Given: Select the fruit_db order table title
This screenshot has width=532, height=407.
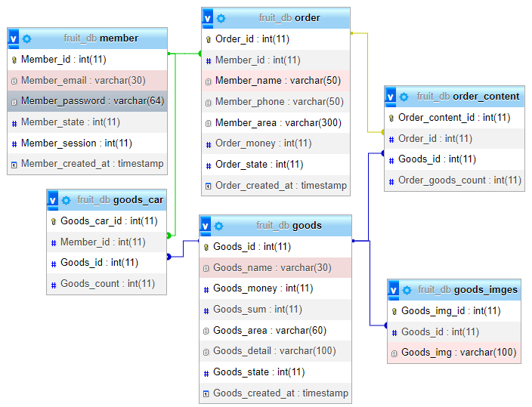Looking at the screenshot, I should click(289, 18).
